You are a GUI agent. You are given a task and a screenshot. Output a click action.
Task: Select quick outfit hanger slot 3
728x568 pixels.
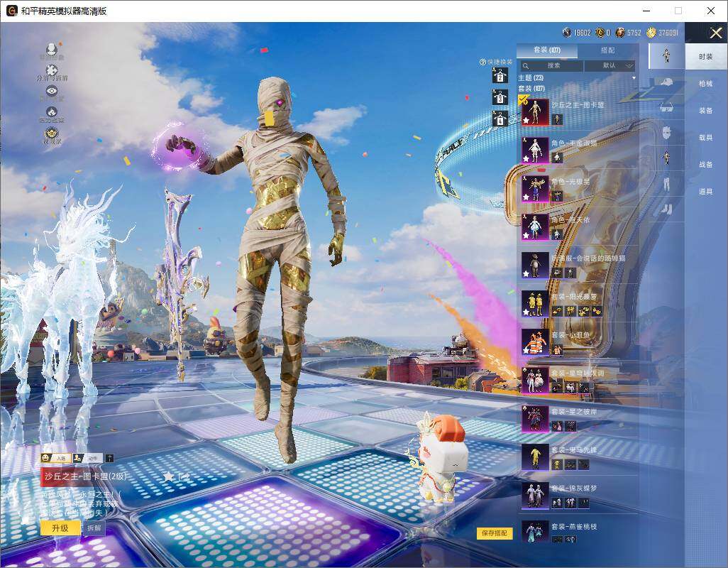500,97
